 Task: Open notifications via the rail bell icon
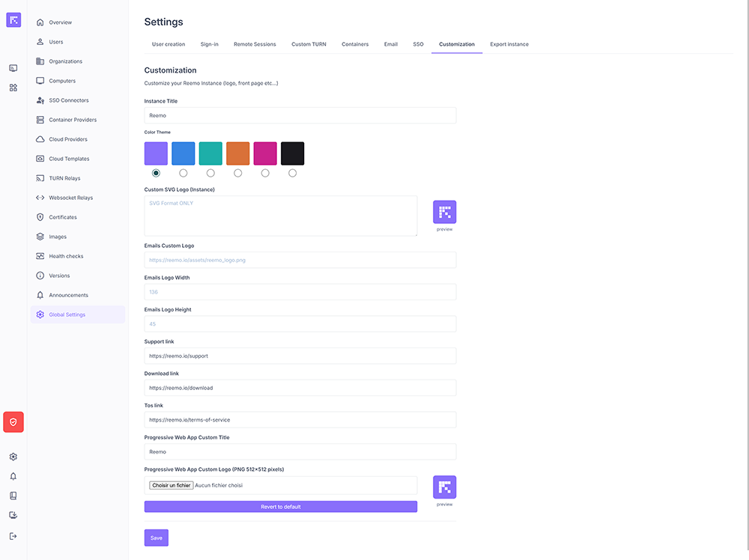[13, 476]
